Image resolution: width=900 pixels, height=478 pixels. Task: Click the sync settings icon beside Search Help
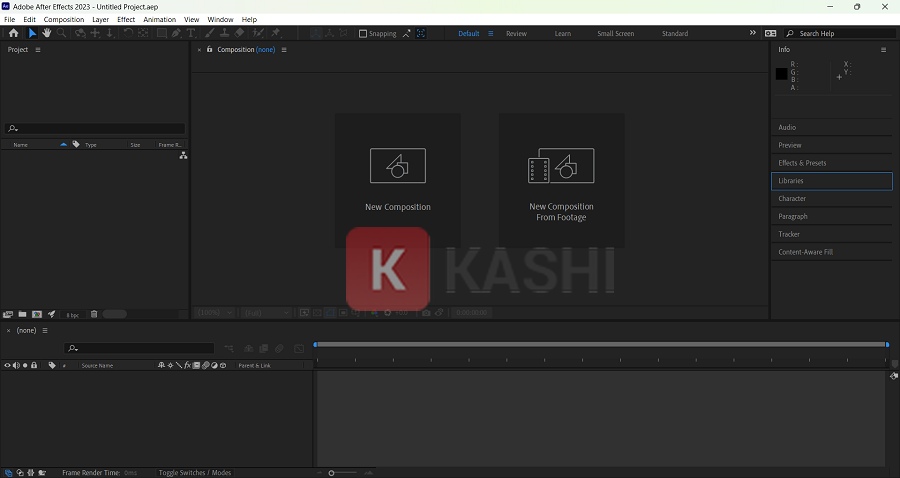pos(770,33)
